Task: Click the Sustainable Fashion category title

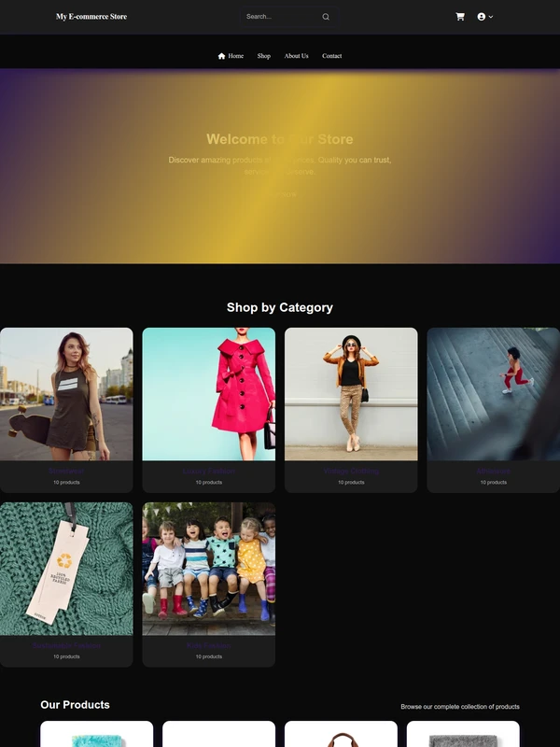Action: point(66,645)
